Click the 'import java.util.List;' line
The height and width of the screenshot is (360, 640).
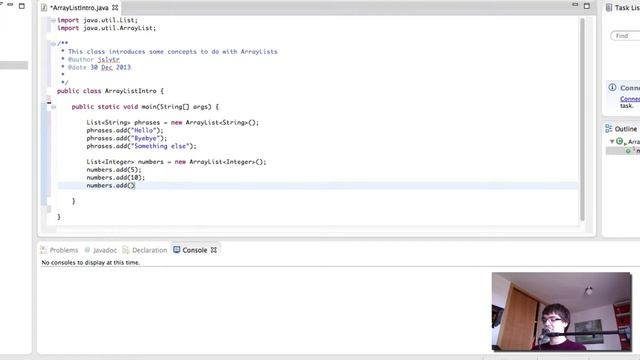click(98, 20)
